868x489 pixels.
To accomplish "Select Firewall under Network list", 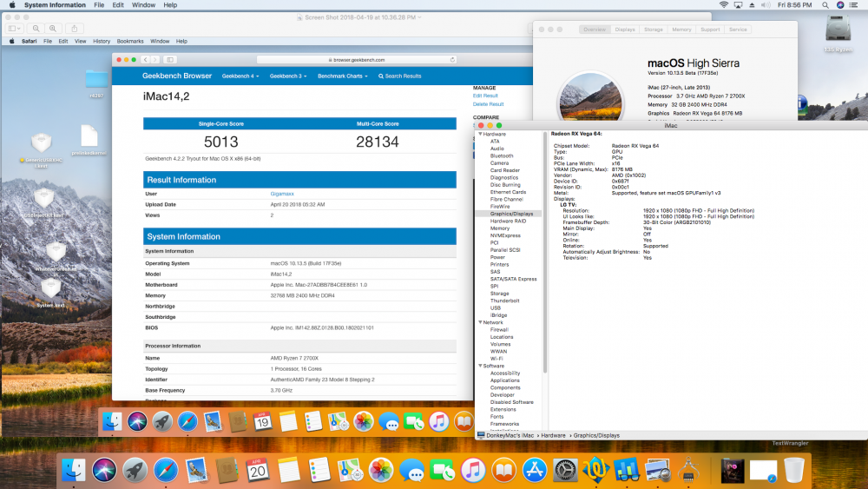I will 499,329.
